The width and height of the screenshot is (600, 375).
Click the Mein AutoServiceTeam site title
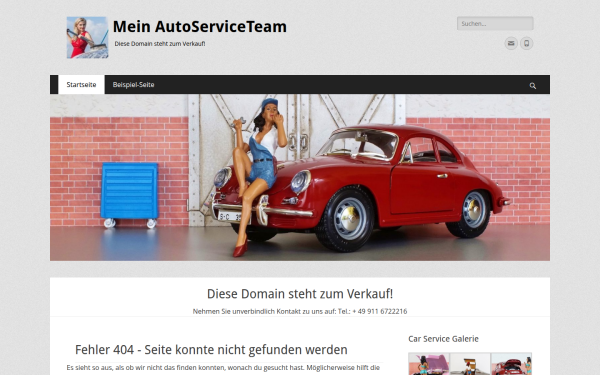tap(200, 26)
